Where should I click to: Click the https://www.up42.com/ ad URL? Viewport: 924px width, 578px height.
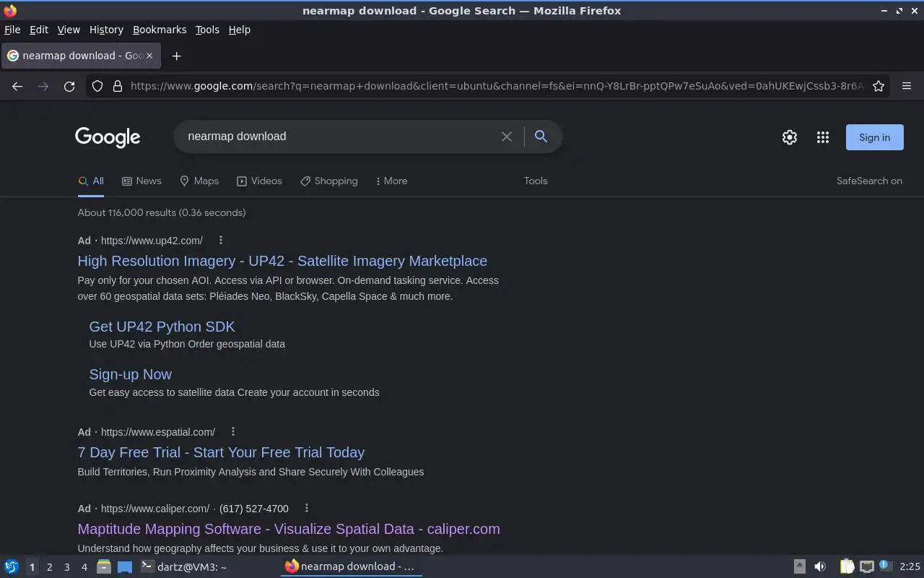point(152,241)
